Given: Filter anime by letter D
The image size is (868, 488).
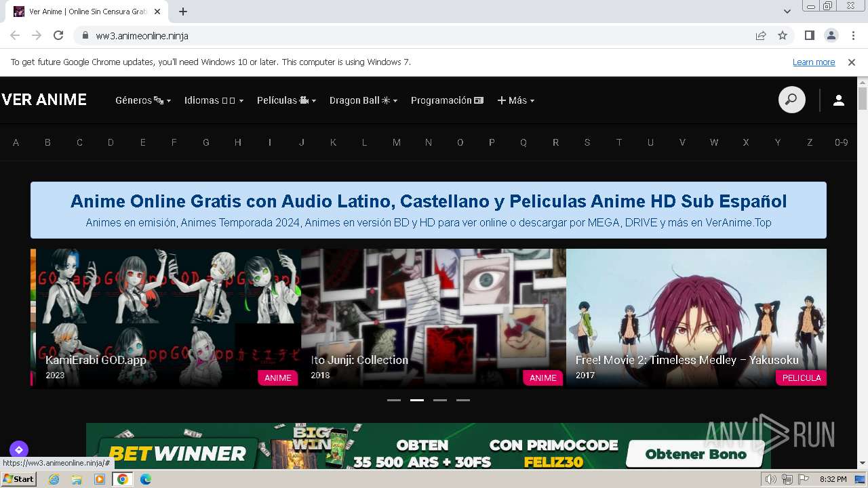Looking at the screenshot, I should (111, 142).
